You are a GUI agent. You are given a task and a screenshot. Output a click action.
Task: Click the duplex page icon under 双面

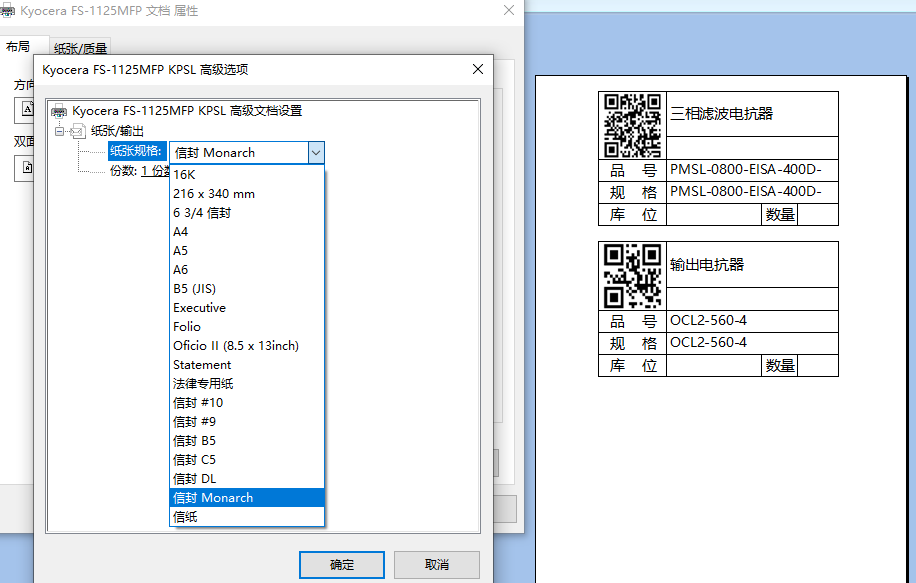tap(25, 168)
